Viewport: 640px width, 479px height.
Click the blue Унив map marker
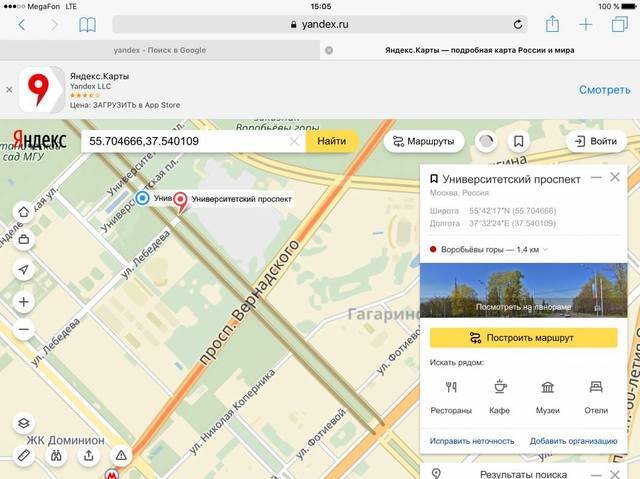[x=142, y=198]
